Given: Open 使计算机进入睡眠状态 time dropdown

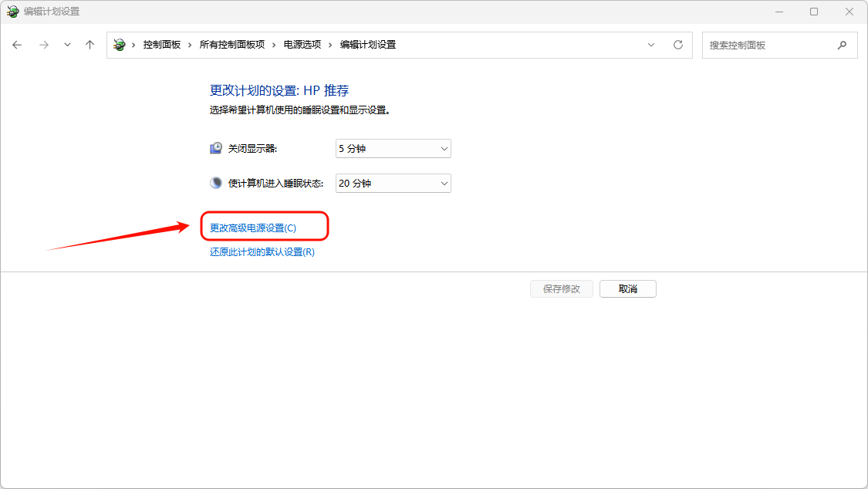Looking at the screenshot, I should point(393,184).
